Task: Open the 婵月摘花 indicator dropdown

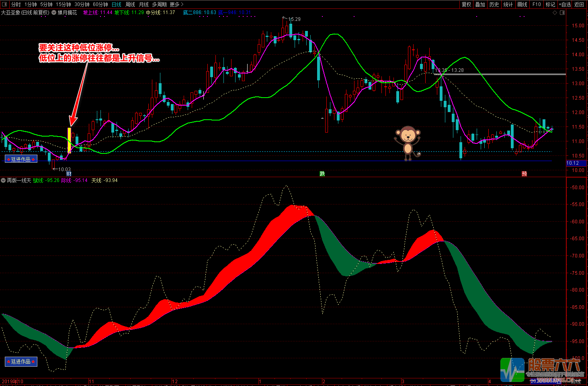Action: (x=54, y=13)
